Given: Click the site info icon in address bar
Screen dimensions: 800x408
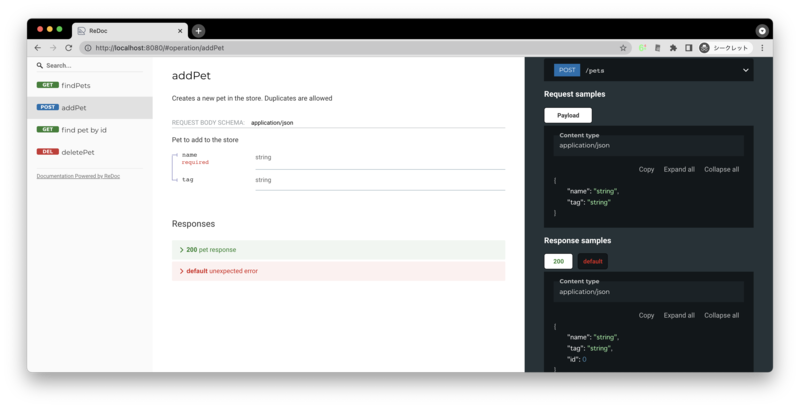Looking at the screenshot, I should point(88,48).
